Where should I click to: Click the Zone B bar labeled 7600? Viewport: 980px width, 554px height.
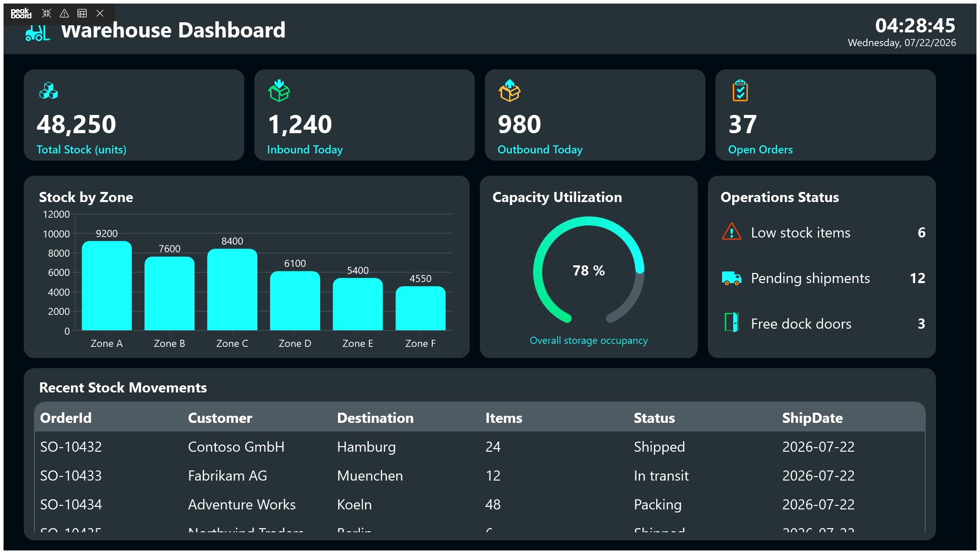[x=170, y=293]
